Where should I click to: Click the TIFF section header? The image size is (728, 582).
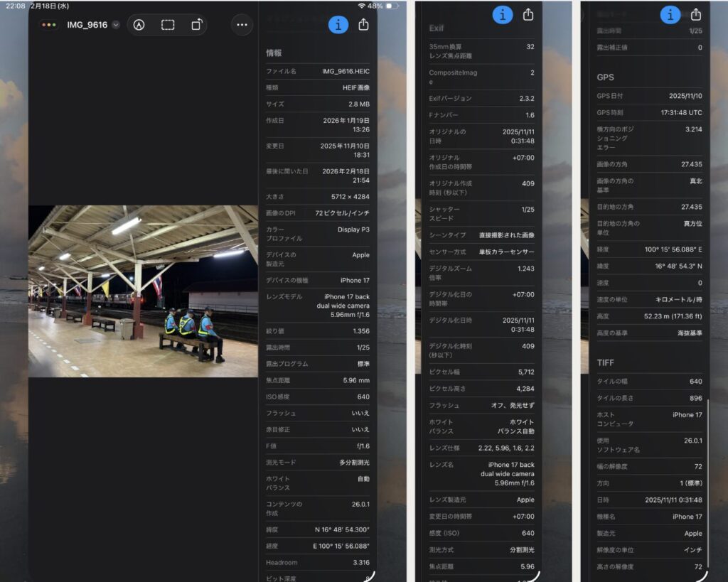pyautogui.click(x=605, y=362)
